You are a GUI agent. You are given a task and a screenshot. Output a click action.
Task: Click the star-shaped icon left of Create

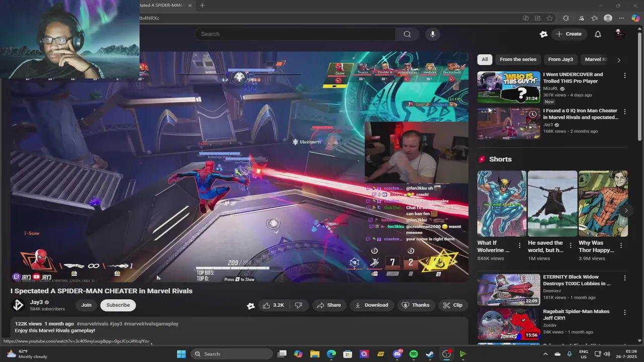(543, 34)
